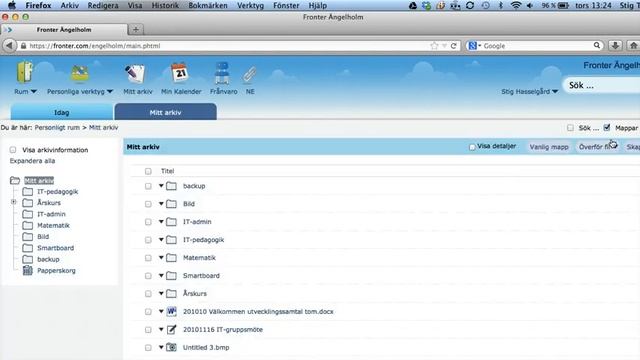Toggle the Visa detaljer checkbox

click(472, 147)
